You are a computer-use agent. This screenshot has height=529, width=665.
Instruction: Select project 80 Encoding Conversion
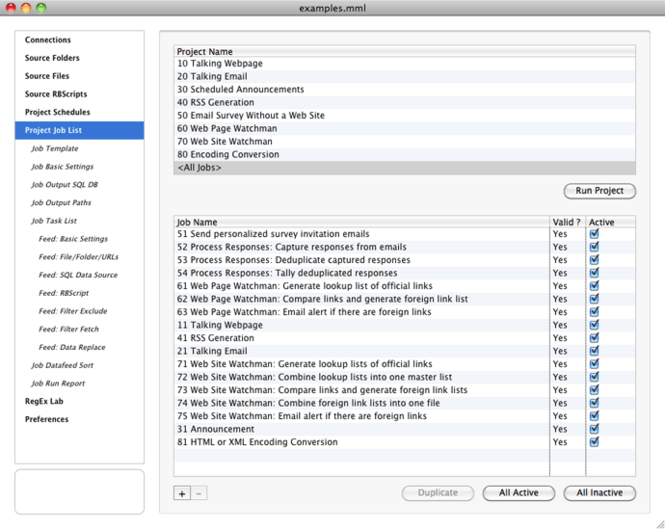click(x=405, y=154)
